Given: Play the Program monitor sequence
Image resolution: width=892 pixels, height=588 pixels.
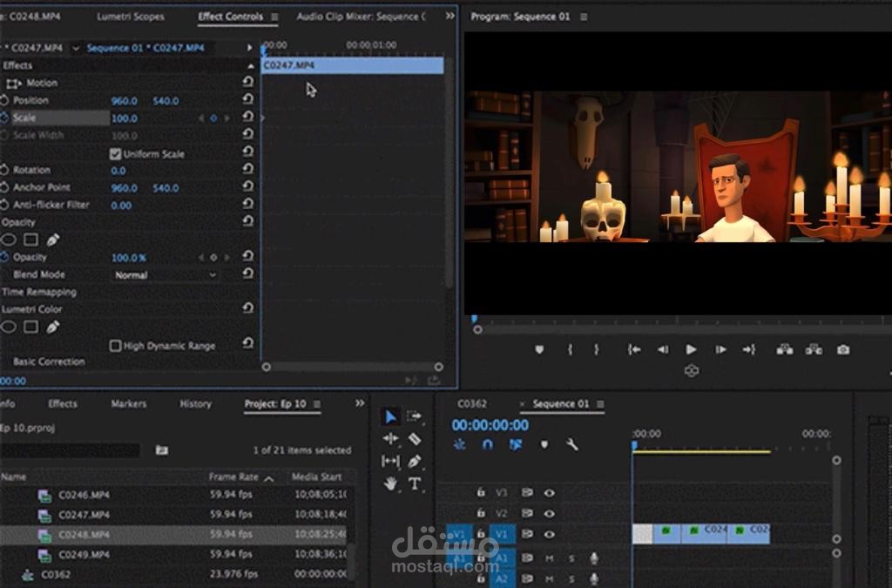Looking at the screenshot, I should pos(691,349).
